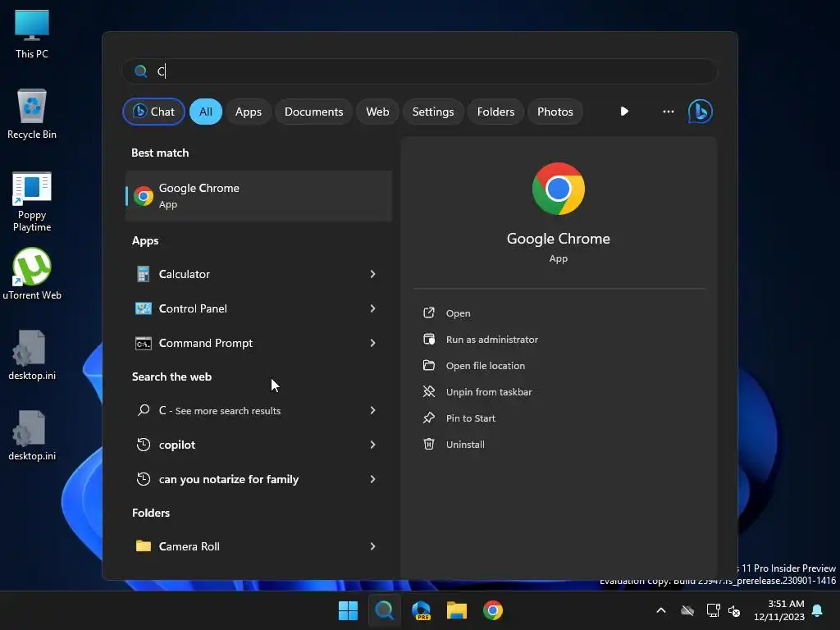Select 'Calculator' result text
Screen dimensions: 840x630
185,274
